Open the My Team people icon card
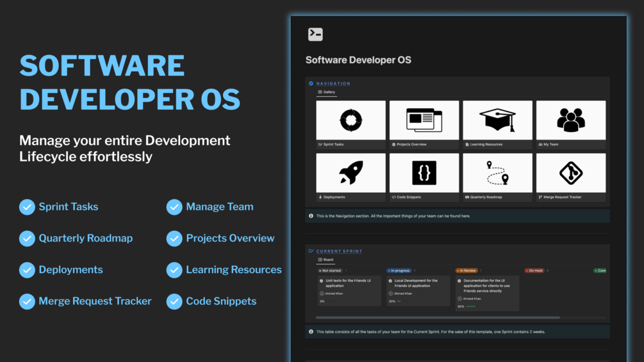644x362 pixels. pyautogui.click(x=571, y=120)
